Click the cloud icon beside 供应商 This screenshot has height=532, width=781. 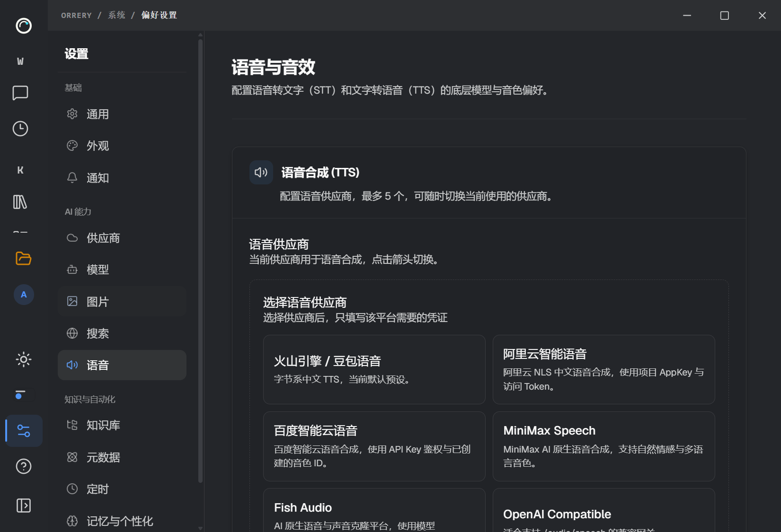click(72, 238)
